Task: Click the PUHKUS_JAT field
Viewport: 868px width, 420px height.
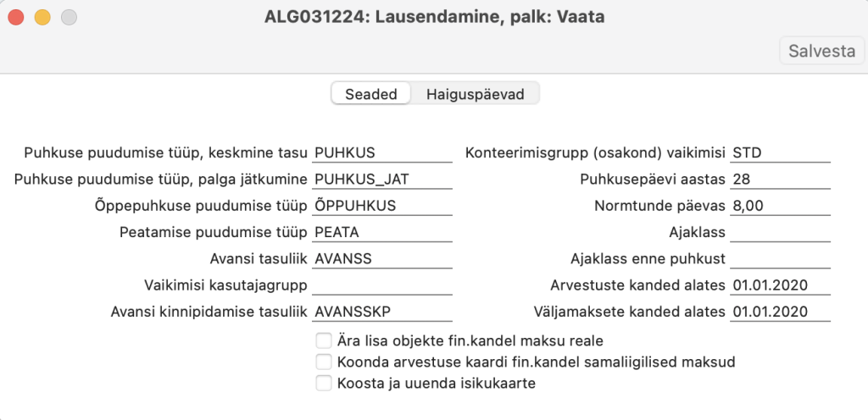Action: point(382,180)
